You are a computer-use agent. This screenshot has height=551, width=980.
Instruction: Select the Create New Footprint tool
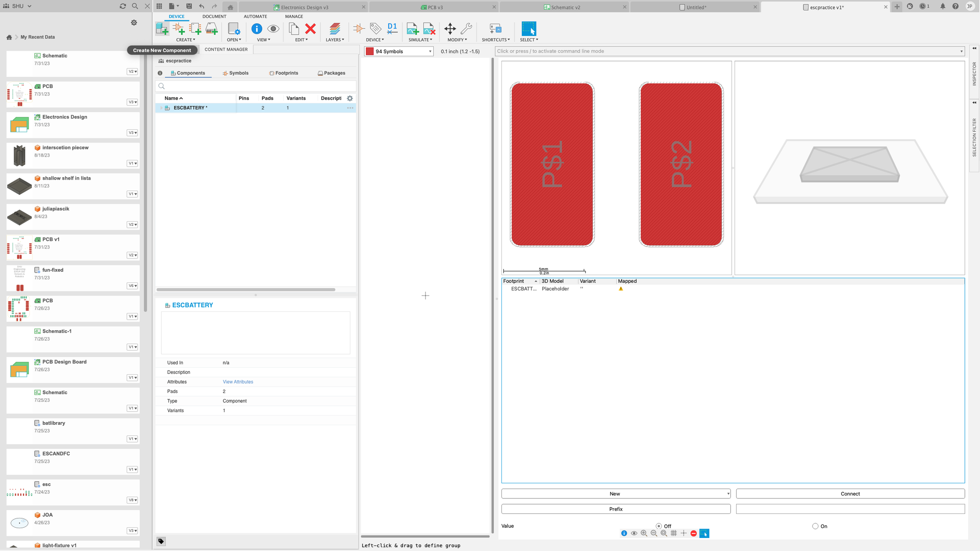(195, 29)
